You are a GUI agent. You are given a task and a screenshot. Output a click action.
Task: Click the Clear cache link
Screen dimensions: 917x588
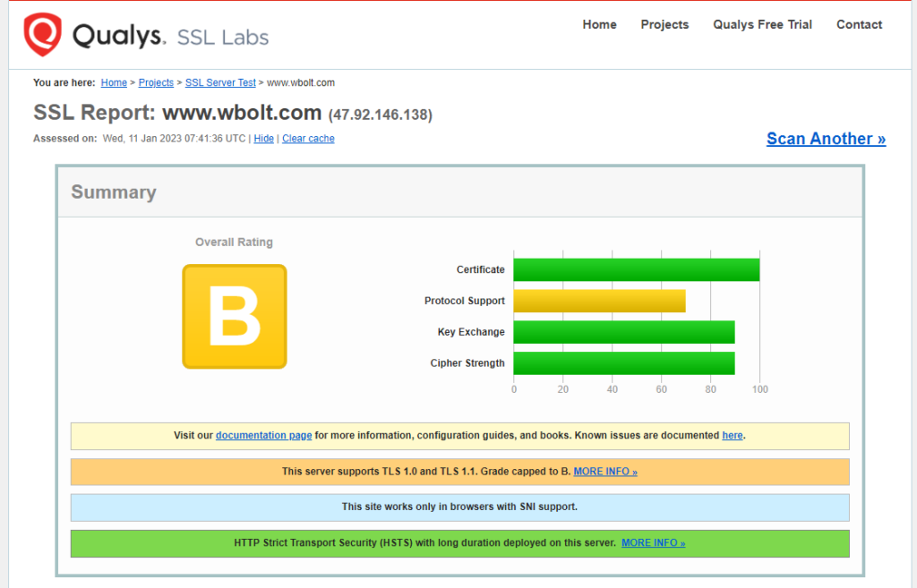click(308, 139)
